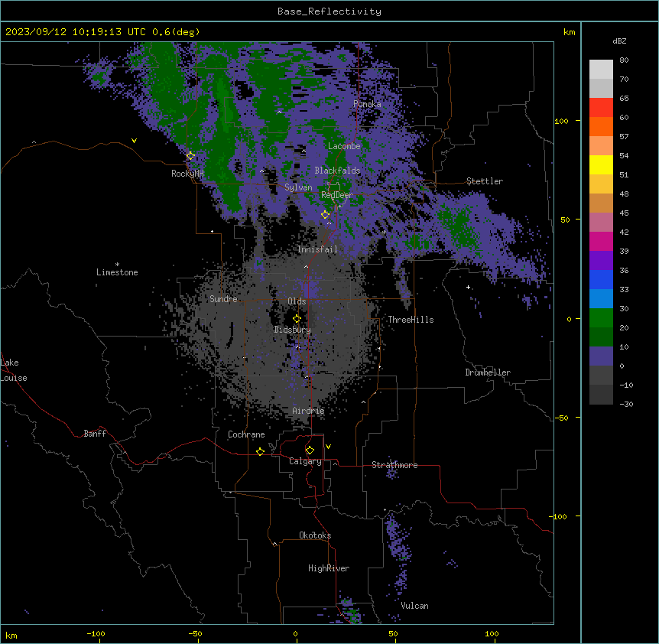Click the Airdrie city label
The width and height of the screenshot is (659, 644).
pyautogui.click(x=308, y=411)
